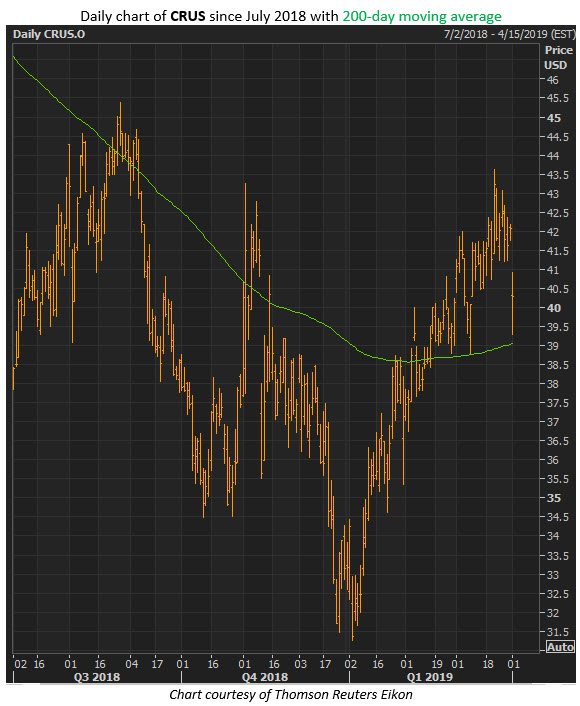This screenshot has width=580, height=706.
Task: Click the 42 price axis label
Action: click(553, 232)
